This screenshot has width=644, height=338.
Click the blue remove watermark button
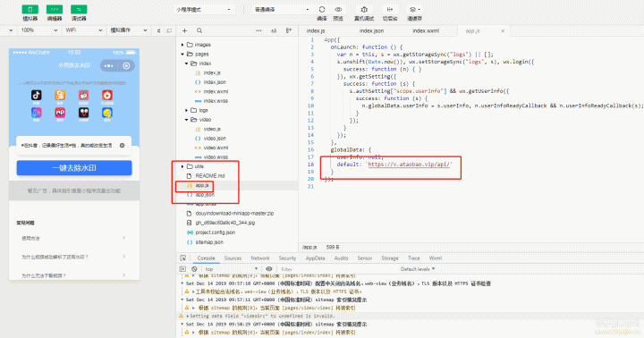[x=74, y=168]
